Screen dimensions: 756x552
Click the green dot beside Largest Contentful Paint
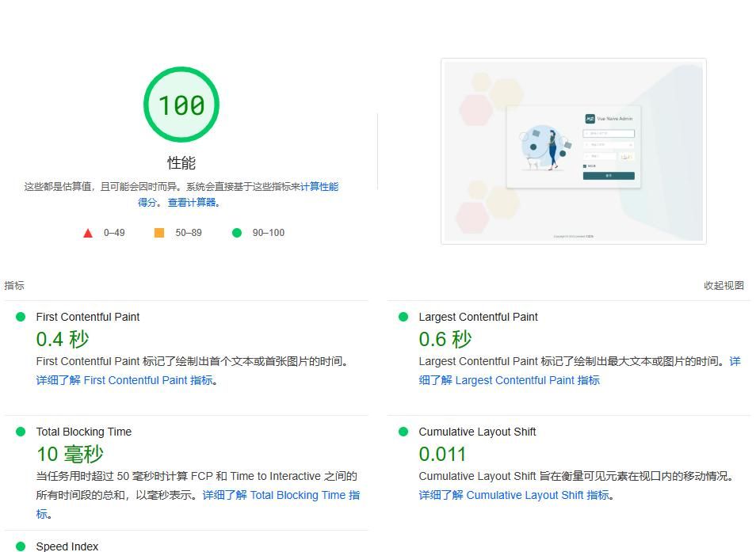point(403,317)
